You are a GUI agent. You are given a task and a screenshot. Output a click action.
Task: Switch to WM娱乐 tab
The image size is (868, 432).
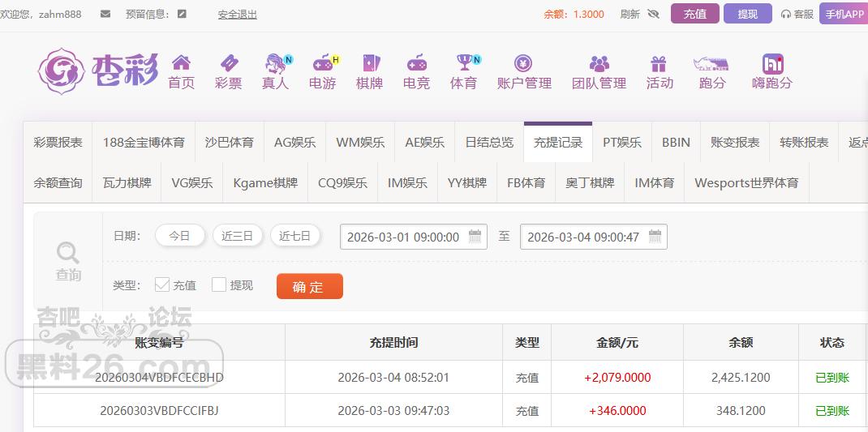360,142
